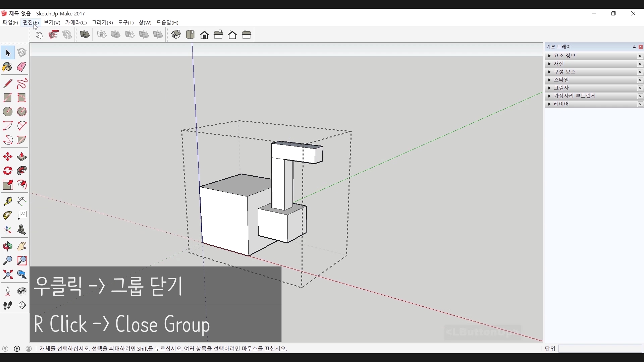This screenshot has width=644, height=362.
Task: Select the Move tool
Action: [7, 157]
